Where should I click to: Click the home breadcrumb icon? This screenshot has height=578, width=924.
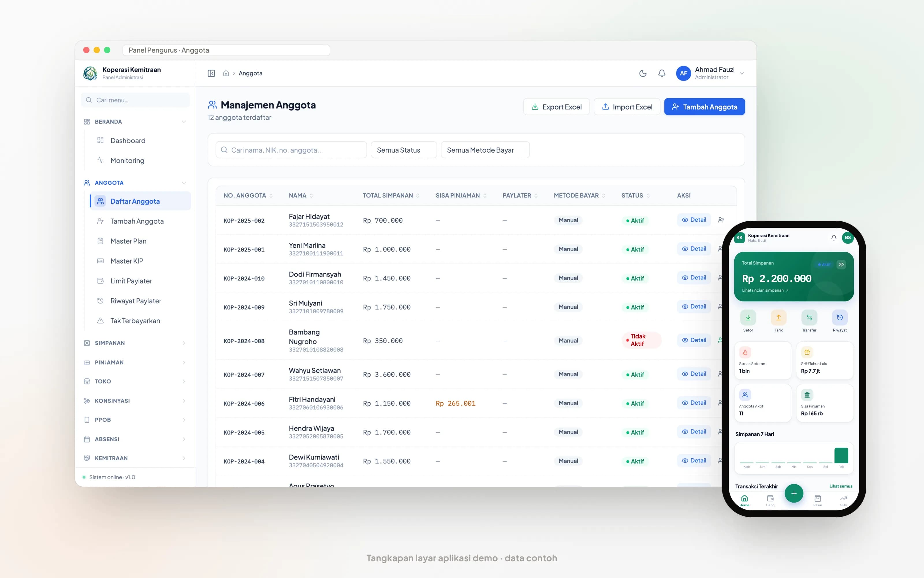click(x=226, y=73)
